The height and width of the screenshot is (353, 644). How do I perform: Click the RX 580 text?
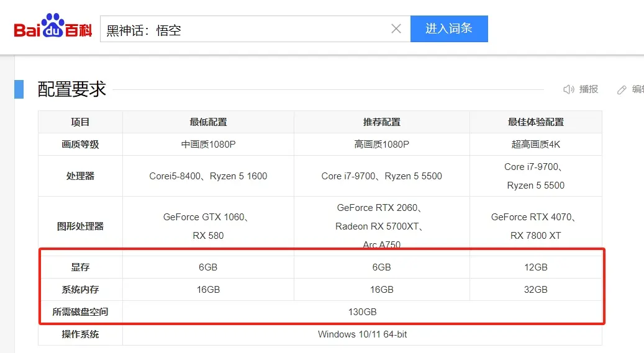pyautogui.click(x=208, y=236)
